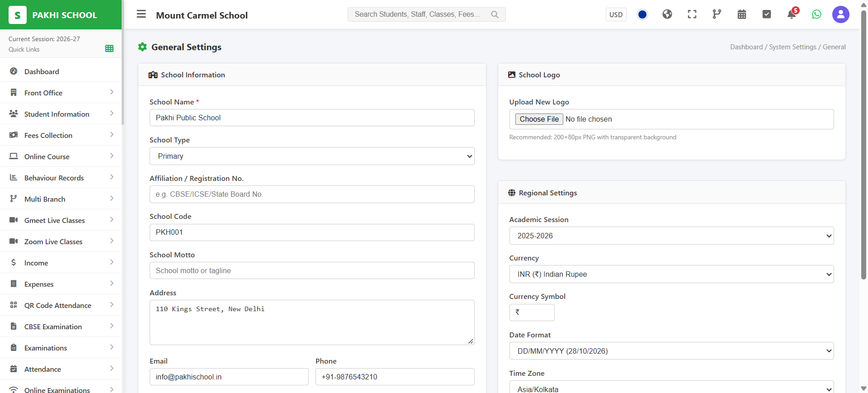
Task: Click the Zoom Live Classes camera icon
Action: click(x=14, y=241)
